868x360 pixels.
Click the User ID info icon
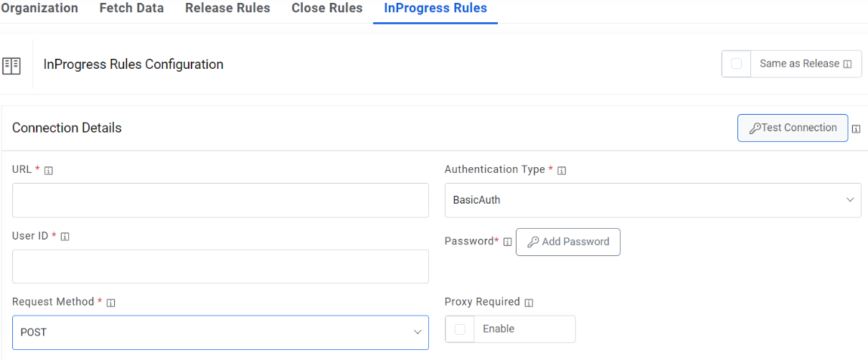click(65, 237)
